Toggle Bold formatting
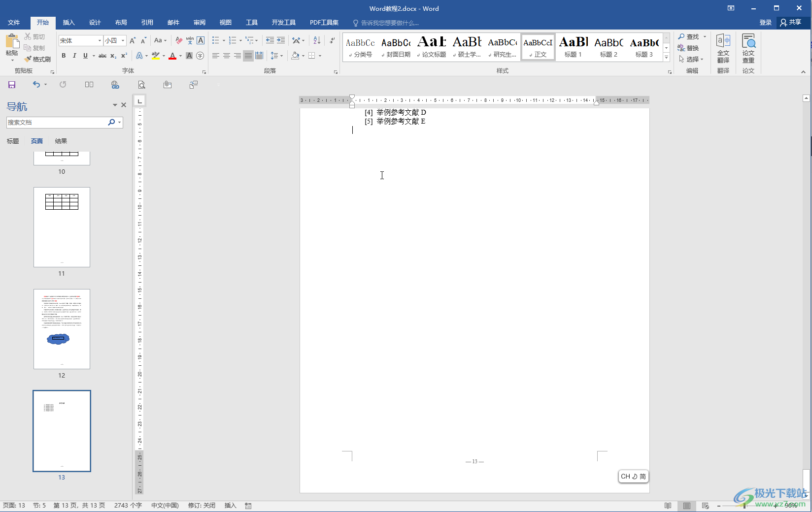 (x=64, y=56)
